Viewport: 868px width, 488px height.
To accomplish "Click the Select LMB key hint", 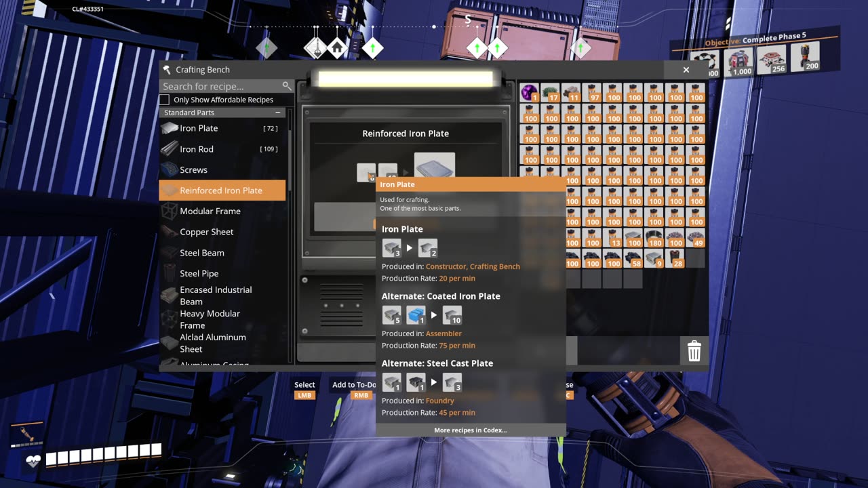I will click(x=304, y=390).
